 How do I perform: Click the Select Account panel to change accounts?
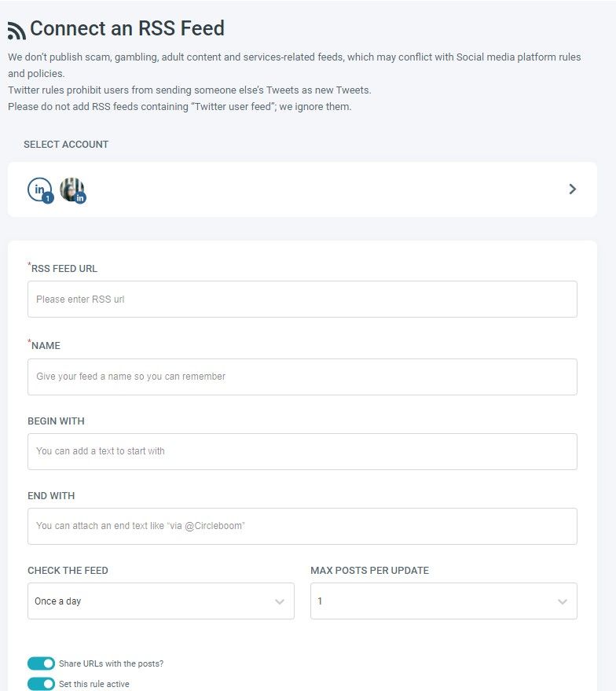tap(314, 189)
